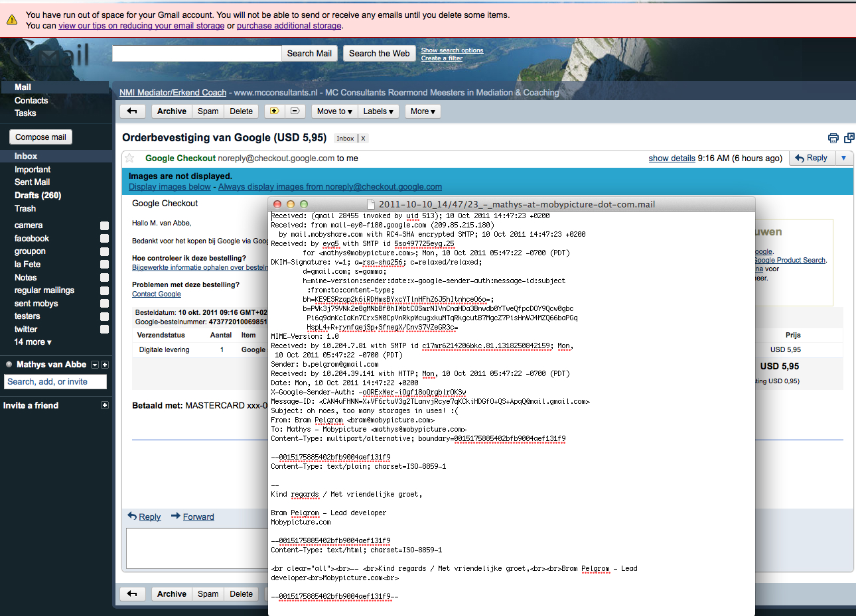The image size is (856, 616).
Task: Open the Move to dropdown
Action: coord(334,111)
